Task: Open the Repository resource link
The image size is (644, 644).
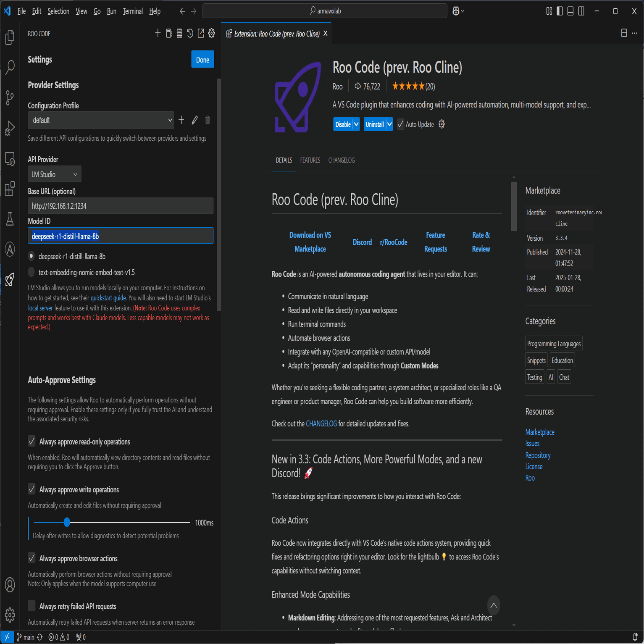Action: (538, 455)
